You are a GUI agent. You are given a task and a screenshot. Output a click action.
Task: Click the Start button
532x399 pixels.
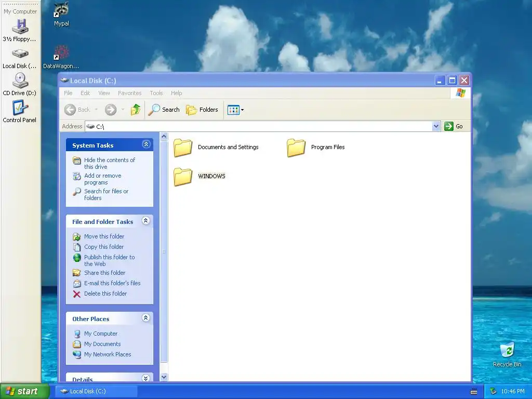coord(24,391)
